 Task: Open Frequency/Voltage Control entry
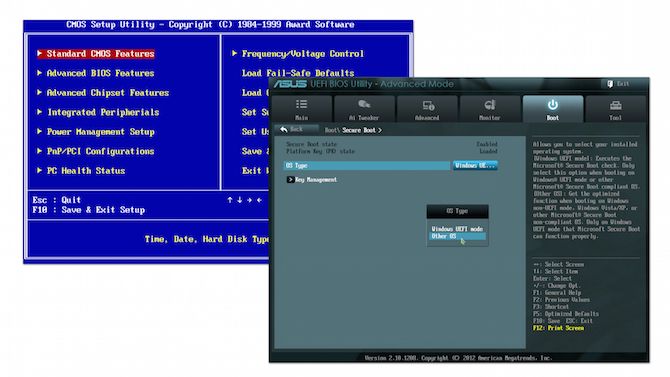tap(303, 53)
